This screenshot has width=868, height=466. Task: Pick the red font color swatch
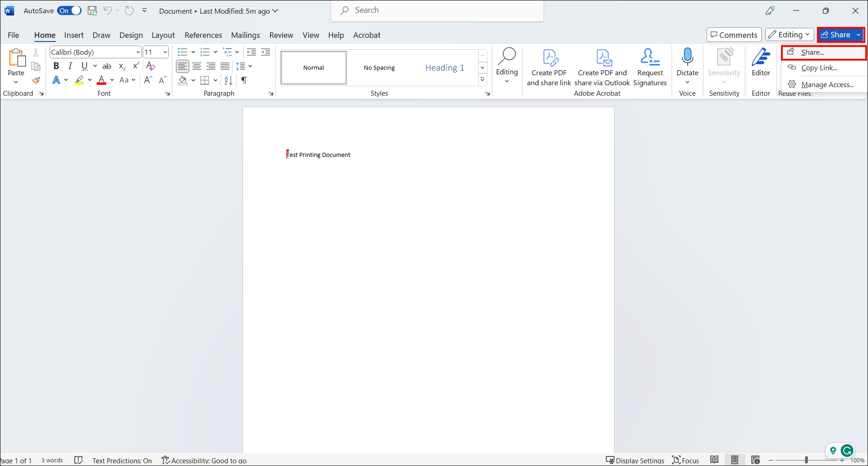[x=101, y=80]
